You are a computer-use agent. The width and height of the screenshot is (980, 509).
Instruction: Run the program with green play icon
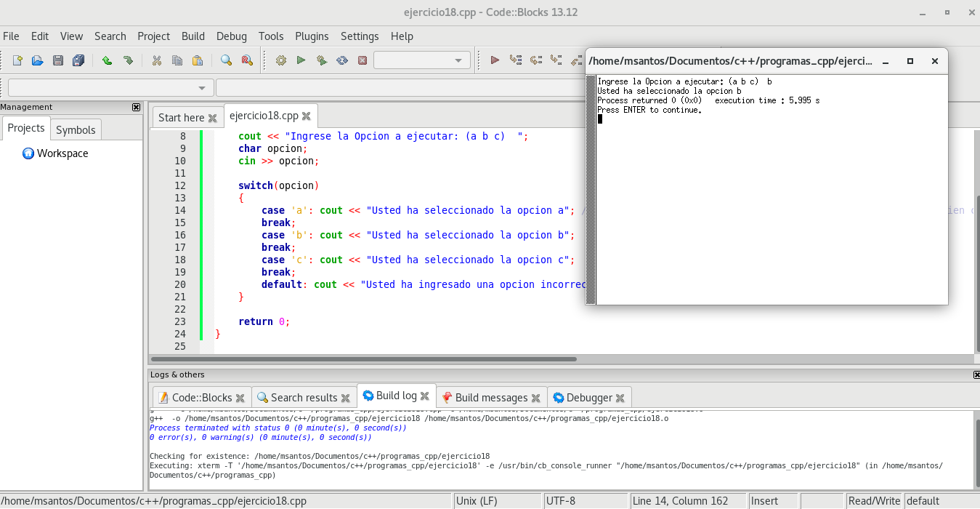click(301, 60)
